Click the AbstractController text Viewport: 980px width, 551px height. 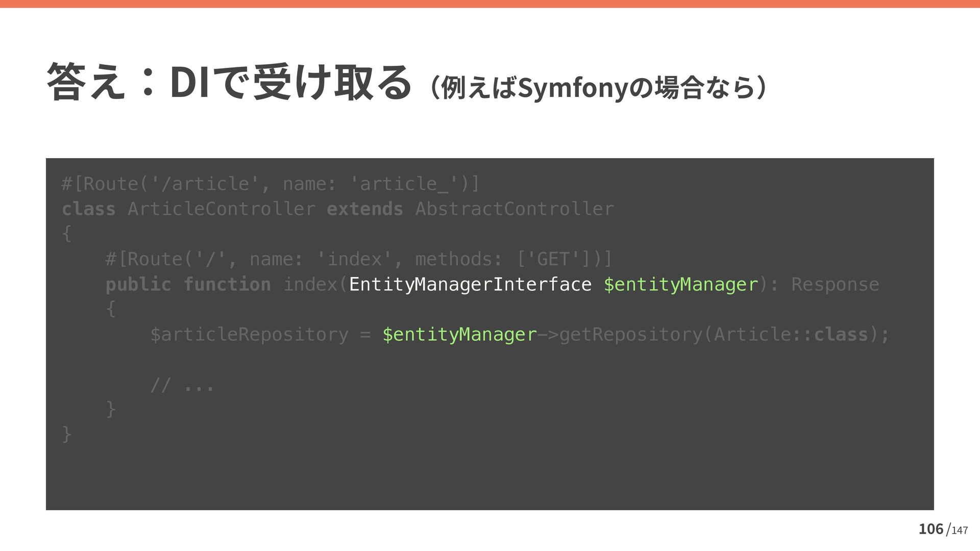pyautogui.click(x=514, y=209)
